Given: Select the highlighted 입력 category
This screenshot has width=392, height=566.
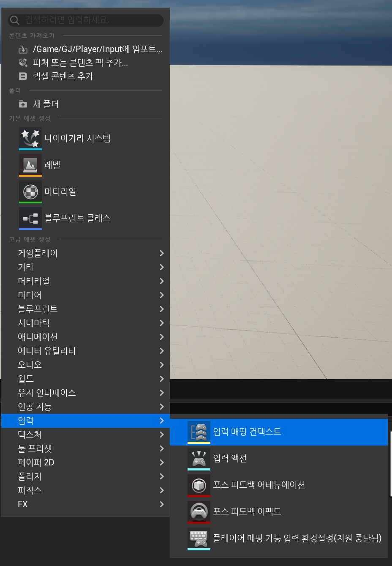Looking at the screenshot, I should pyautogui.click(x=86, y=421).
